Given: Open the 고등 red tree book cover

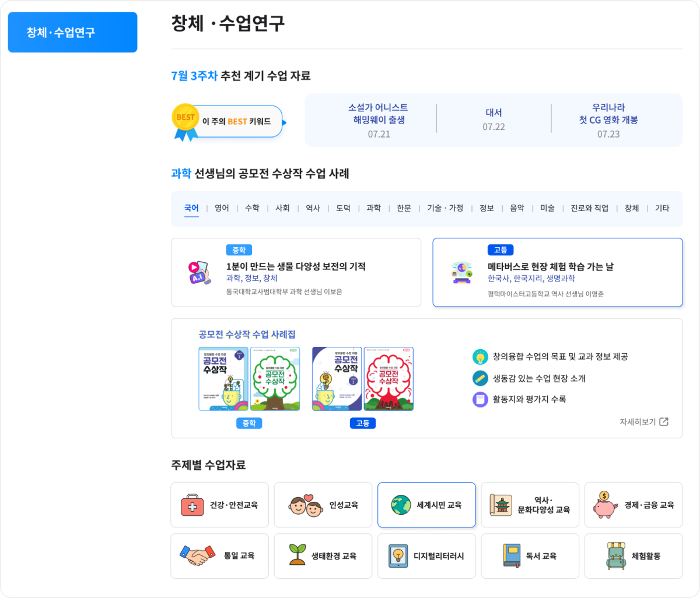Looking at the screenshot, I should pyautogui.click(x=388, y=379).
